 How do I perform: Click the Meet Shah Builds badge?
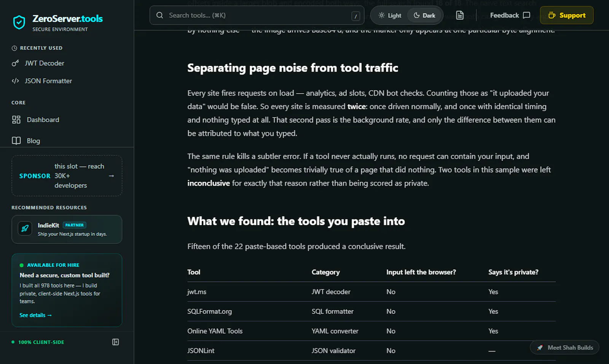565,348
